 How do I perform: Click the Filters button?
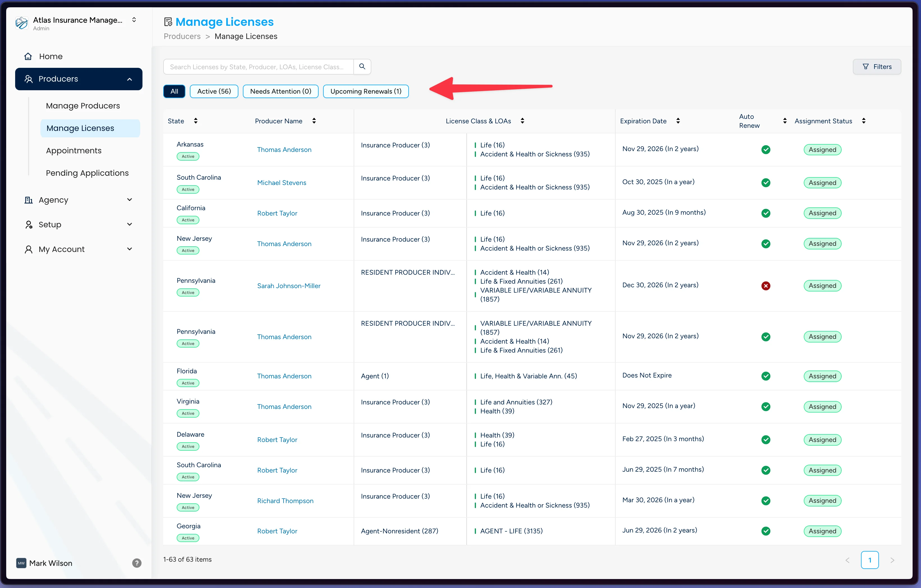[x=877, y=66]
